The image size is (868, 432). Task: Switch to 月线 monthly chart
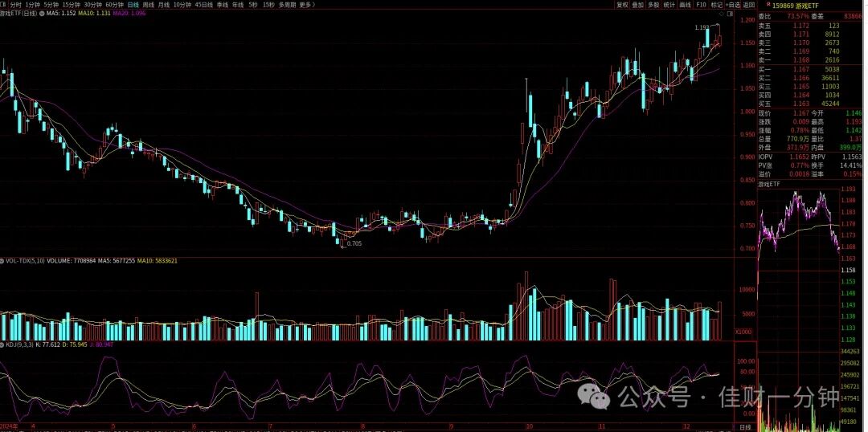[163, 5]
